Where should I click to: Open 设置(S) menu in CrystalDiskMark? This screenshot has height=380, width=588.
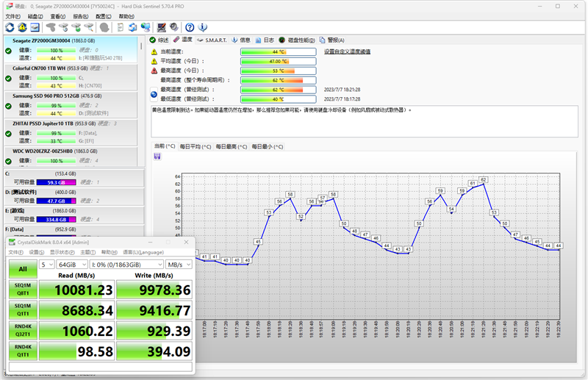(x=36, y=252)
